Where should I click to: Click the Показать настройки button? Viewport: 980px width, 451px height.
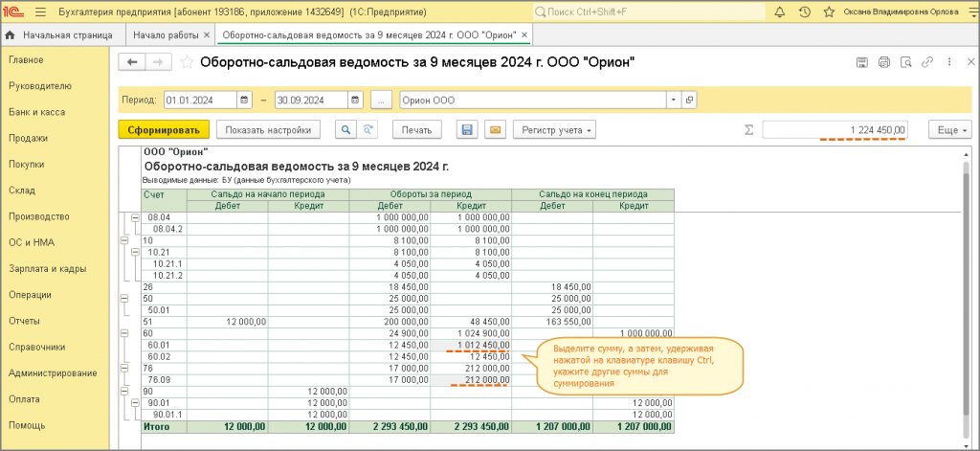click(x=268, y=130)
